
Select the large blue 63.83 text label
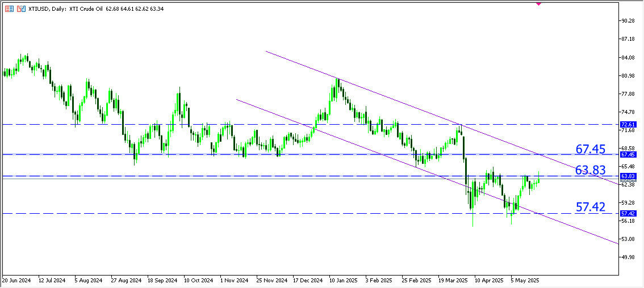591,170
